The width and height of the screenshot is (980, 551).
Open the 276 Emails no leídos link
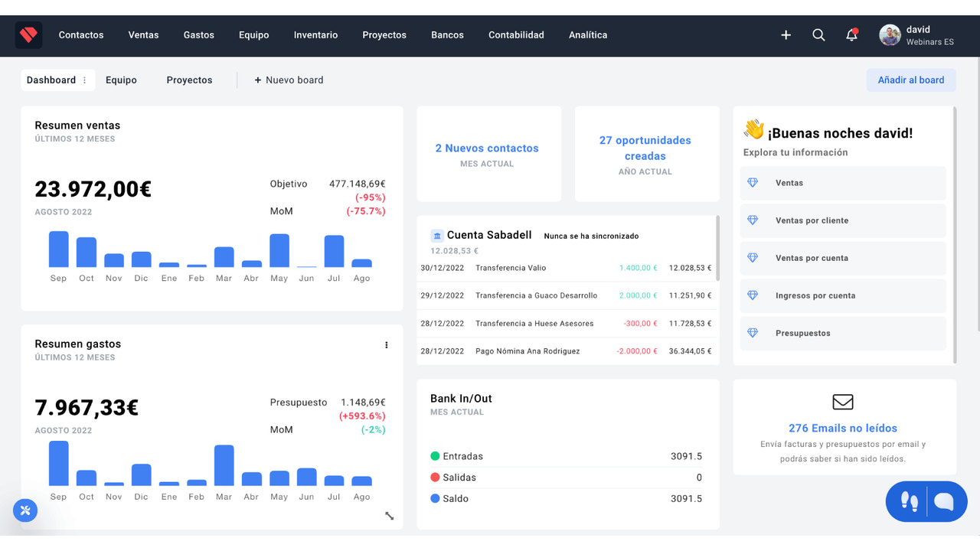pyautogui.click(x=843, y=429)
